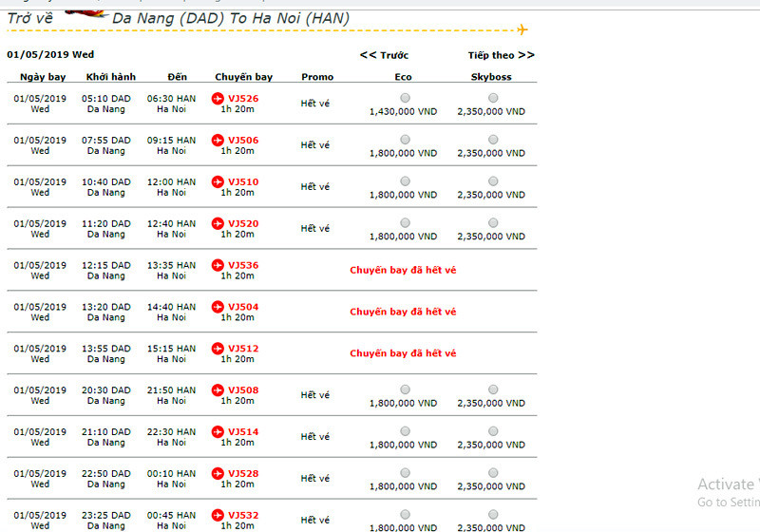Select Skyboss fare for flight VJ528

click(x=493, y=473)
